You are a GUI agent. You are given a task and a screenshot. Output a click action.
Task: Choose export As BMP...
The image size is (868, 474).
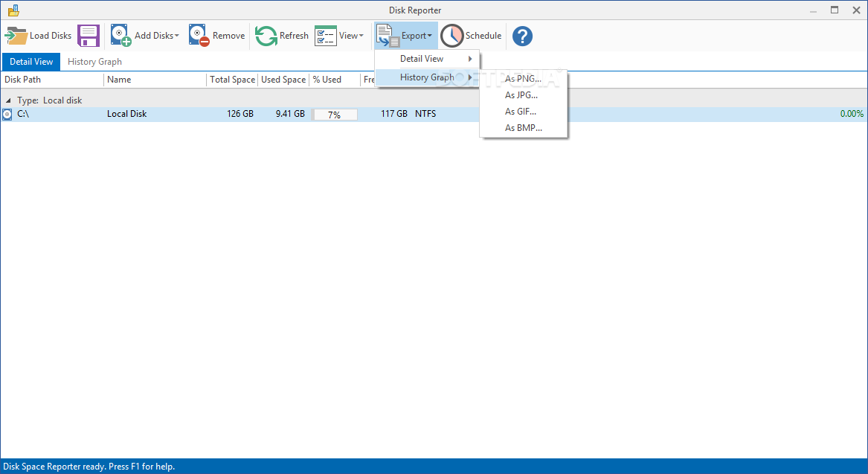523,128
